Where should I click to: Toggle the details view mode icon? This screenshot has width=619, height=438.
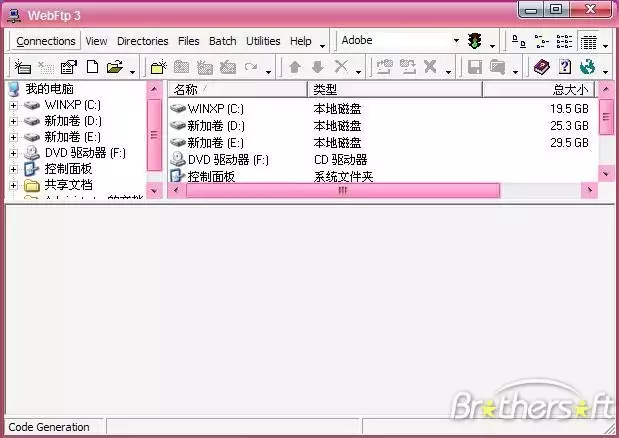588,42
